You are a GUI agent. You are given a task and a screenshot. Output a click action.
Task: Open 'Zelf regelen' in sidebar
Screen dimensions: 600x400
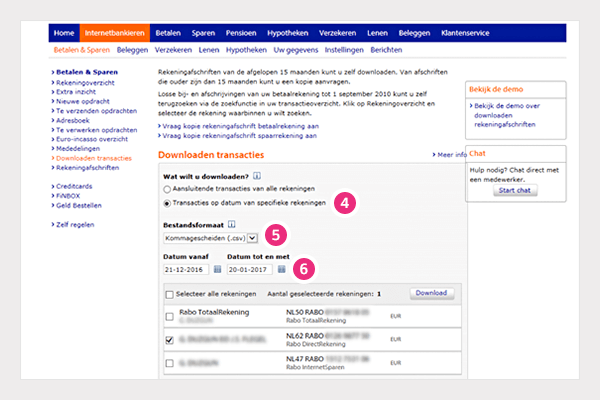click(73, 225)
